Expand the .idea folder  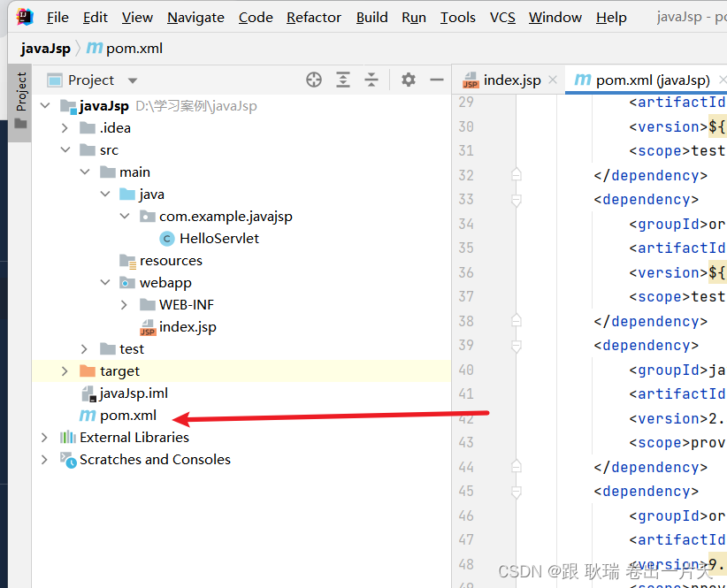[65, 128]
